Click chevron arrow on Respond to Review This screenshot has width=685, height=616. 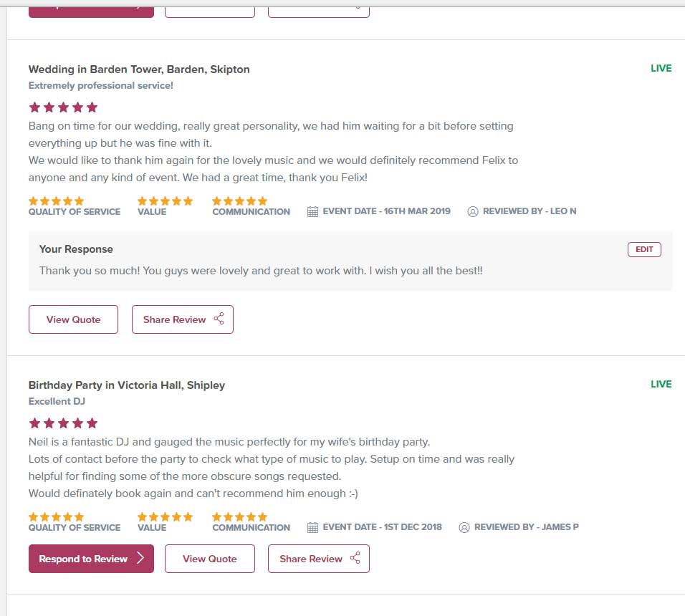point(140,559)
